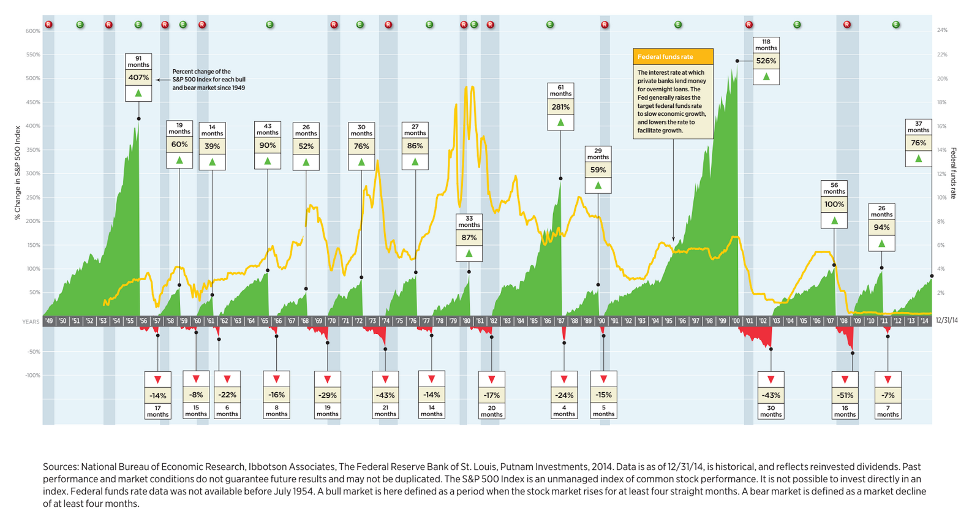Click green up arrow in 60% bull box
Viewport: 980px width, 519px height.
pyautogui.click(x=179, y=161)
